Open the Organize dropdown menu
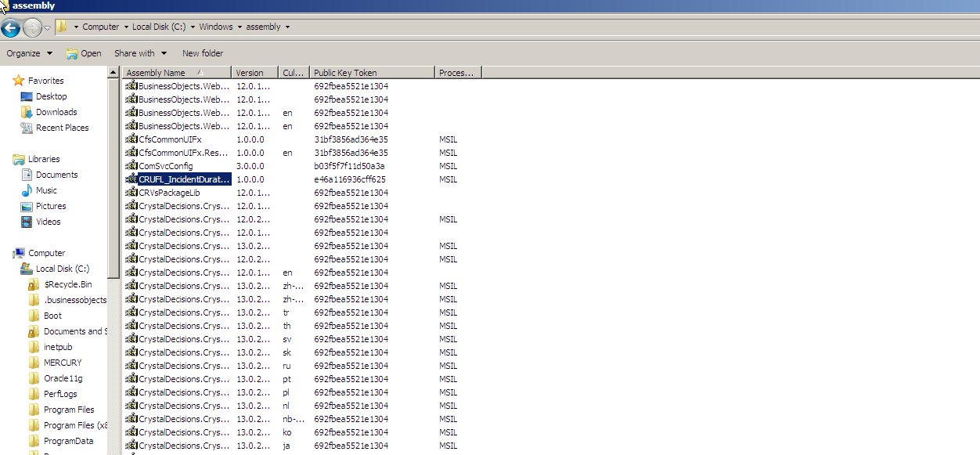 click(x=29, y=53)
